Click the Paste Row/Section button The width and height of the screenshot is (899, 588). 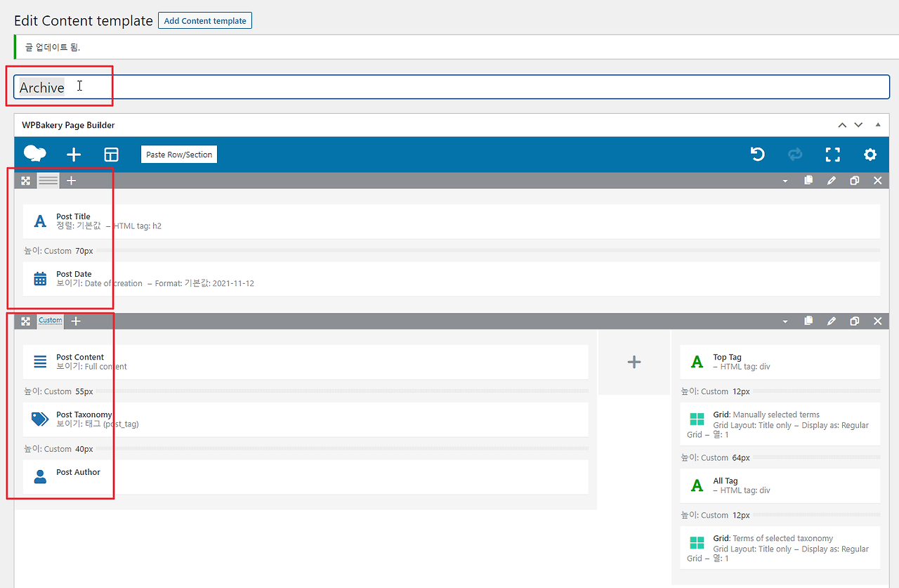[x=179, y=155]
